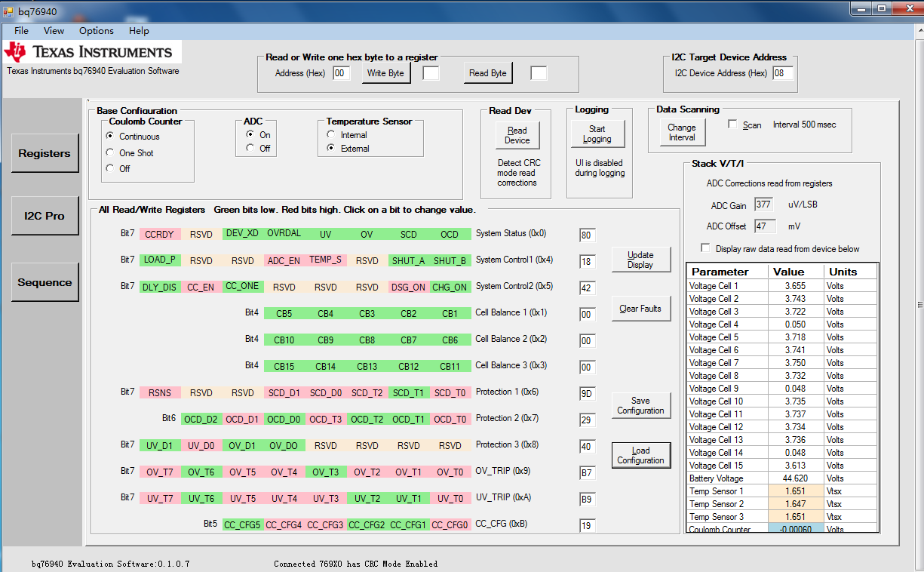
Task: Open the Options menu
Action: tap(97, 31)
